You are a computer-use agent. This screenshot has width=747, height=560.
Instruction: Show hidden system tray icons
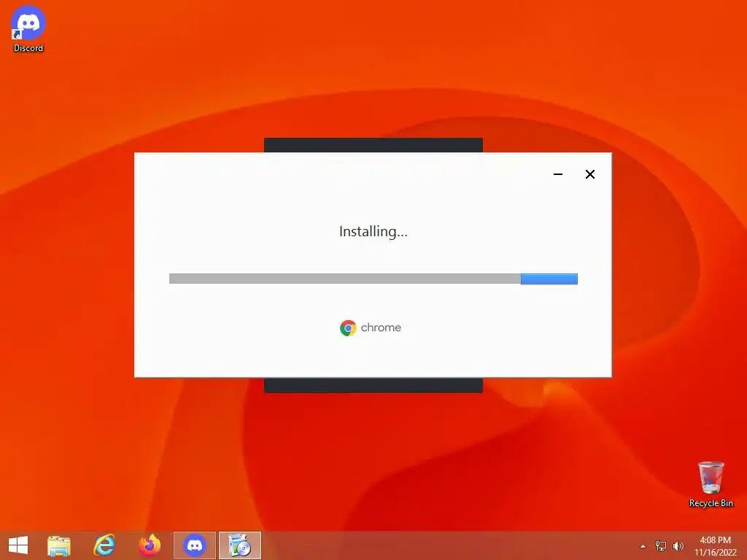(643, 546)
